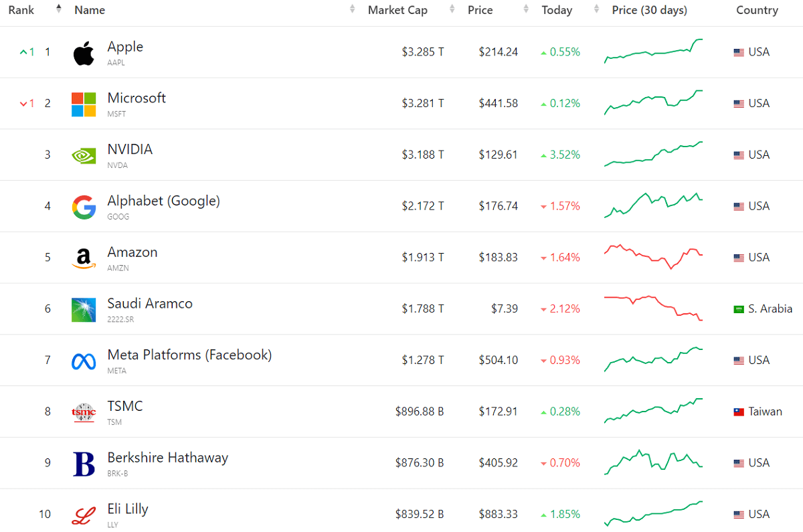Click the Berkshire Hathaway B logo
803x532 pixels.
point(84,464)
